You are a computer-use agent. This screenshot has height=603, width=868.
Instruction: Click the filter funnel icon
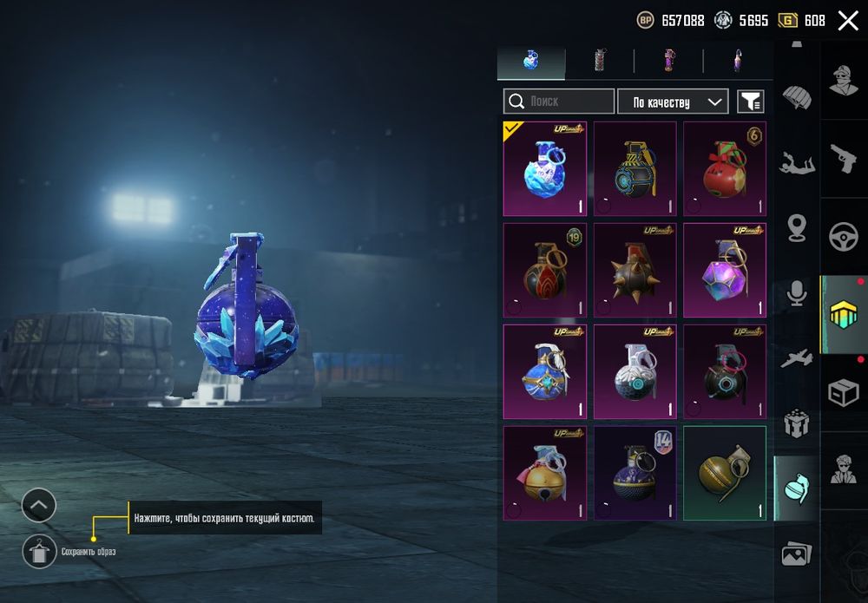[751, 102]
